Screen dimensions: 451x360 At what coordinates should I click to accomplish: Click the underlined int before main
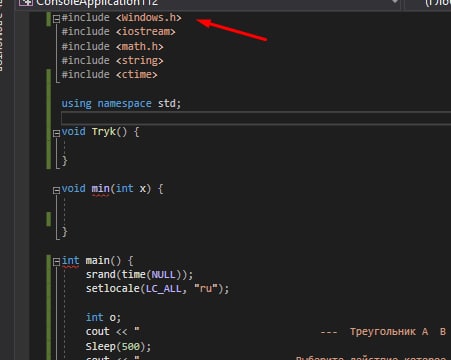pyautogui.click(x=71, y=261)
